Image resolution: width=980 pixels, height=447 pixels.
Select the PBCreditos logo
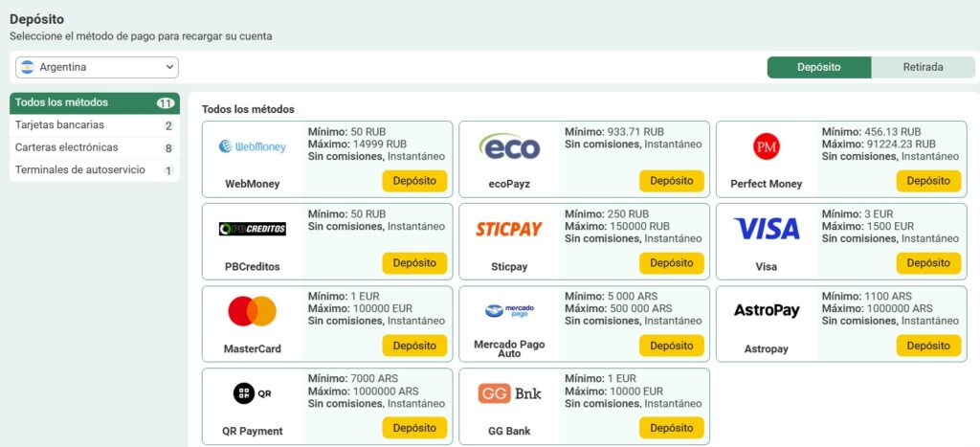253,229
